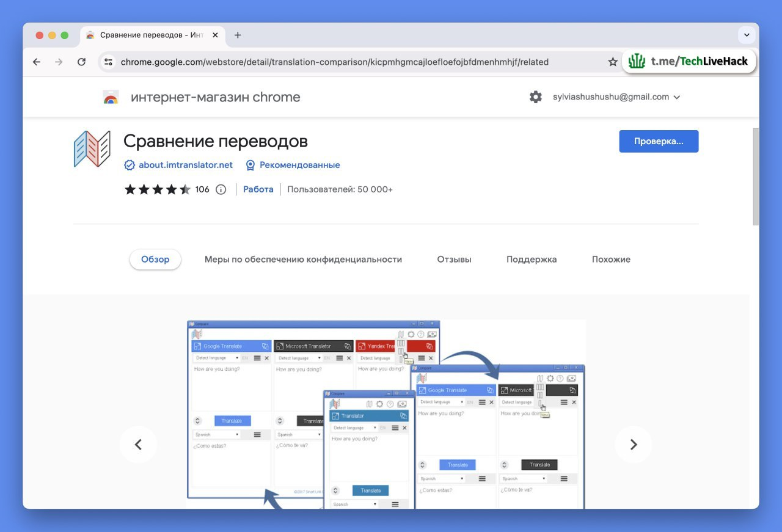Click the verified publisher checkmark icon

point(130,165)
